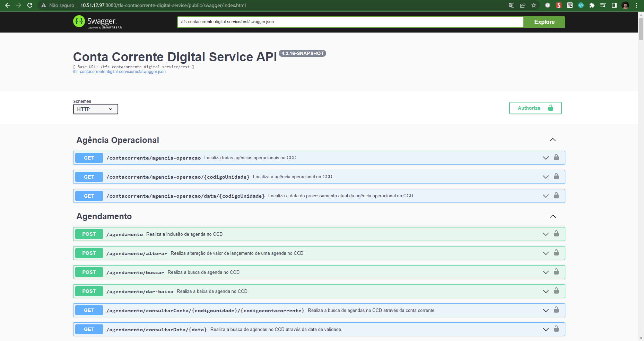Click the QR code extension icon
The image size is (644, 341).
(570, 5)
